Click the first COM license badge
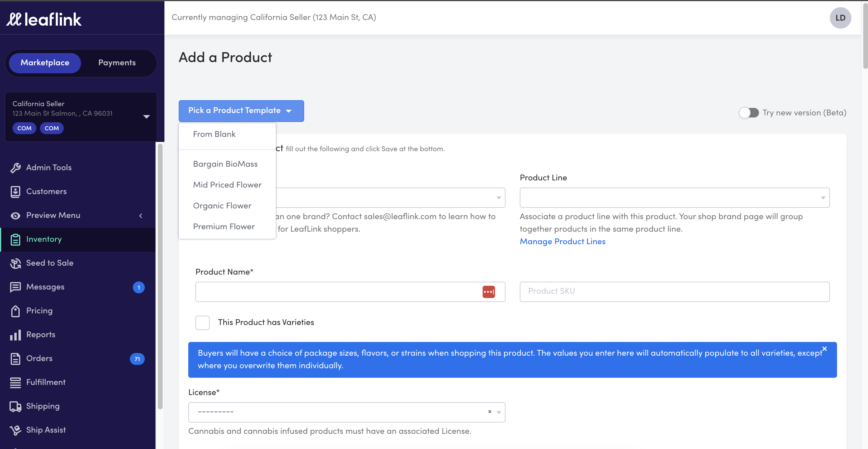Screen dimensions: 868x449 24,128
